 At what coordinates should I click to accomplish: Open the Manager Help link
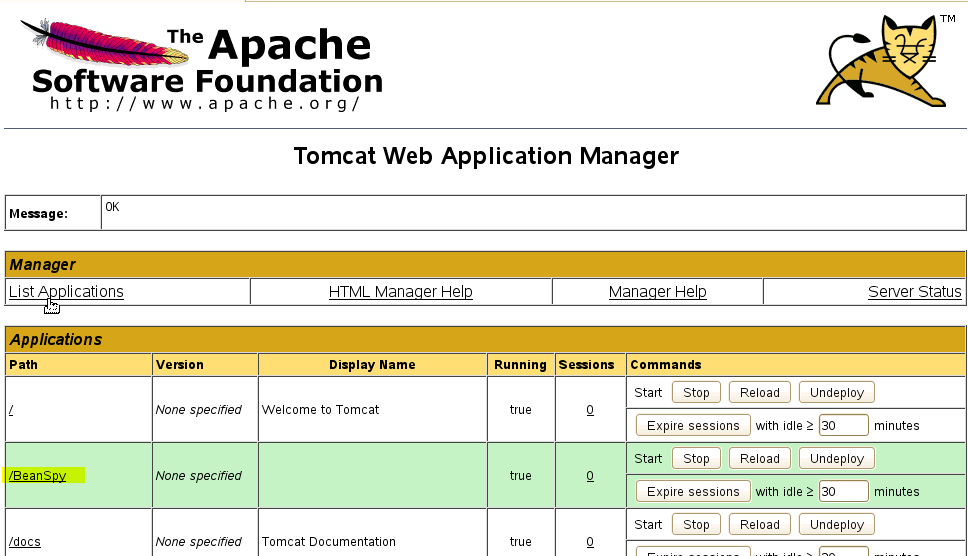[657, 291]
